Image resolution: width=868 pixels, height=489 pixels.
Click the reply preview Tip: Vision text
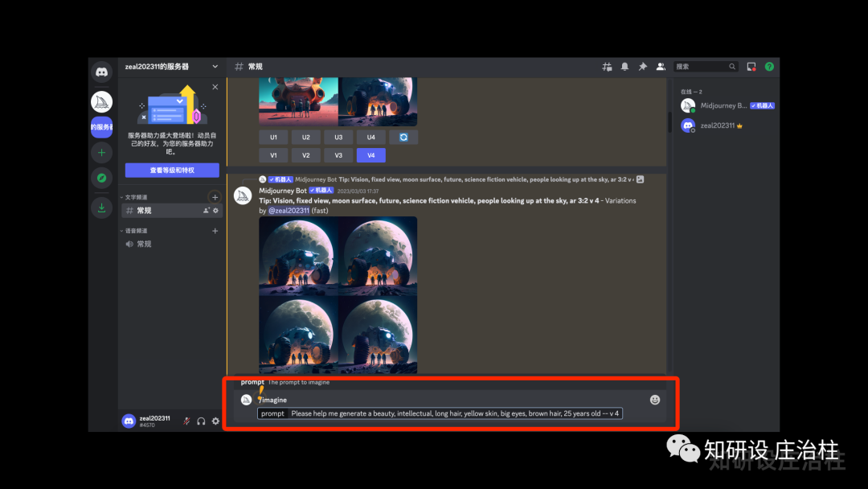coord(485,179)
